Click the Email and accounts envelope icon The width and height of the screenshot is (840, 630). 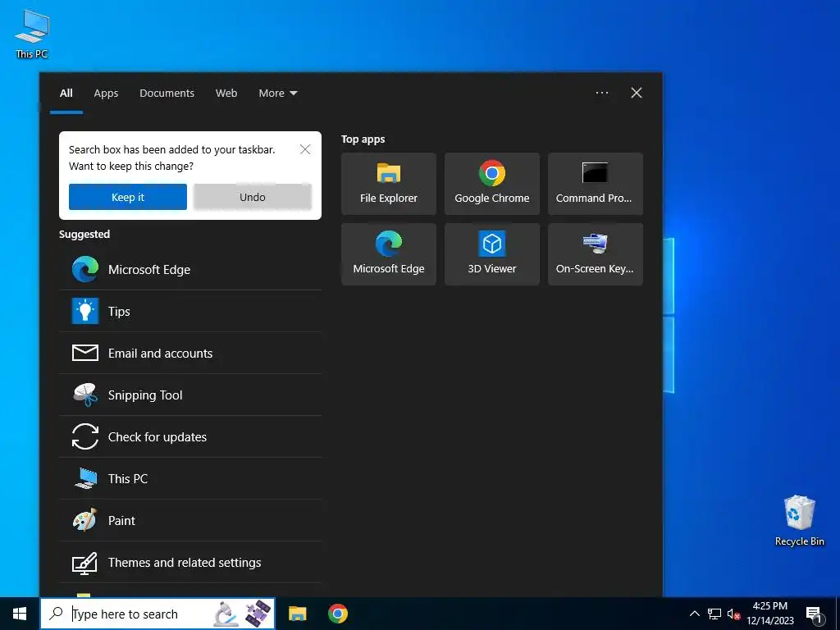(85, 353)
